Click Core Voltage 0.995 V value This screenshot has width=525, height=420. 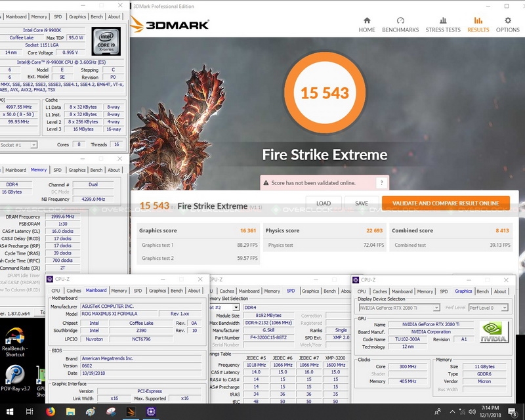pyautogui.click(x=70, y=52)
